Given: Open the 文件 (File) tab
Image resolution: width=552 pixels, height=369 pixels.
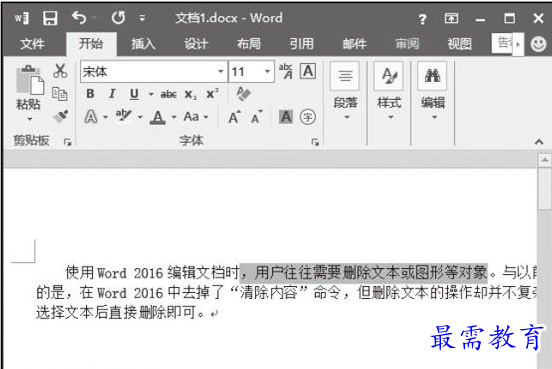Looking at the screenshot, I should 32,44.
